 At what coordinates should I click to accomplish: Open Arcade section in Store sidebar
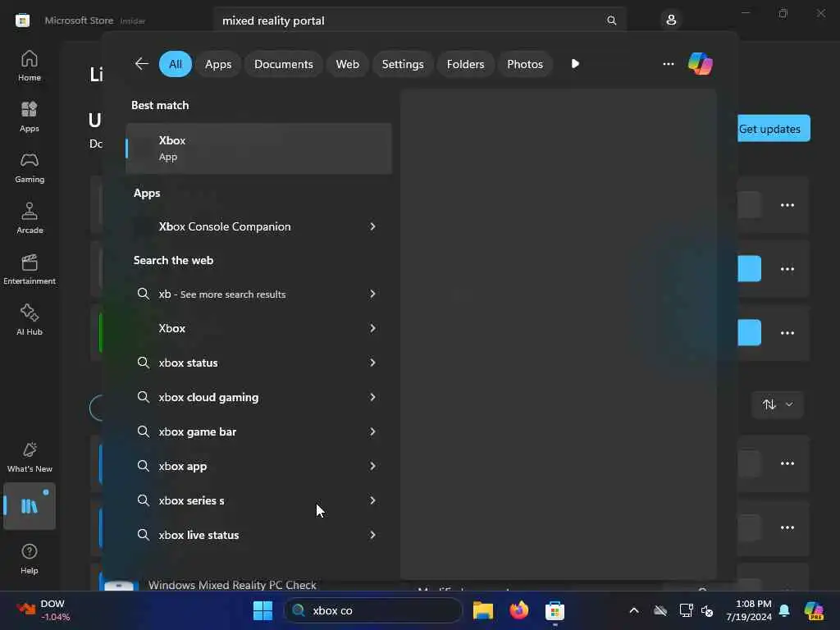(30, 218)
